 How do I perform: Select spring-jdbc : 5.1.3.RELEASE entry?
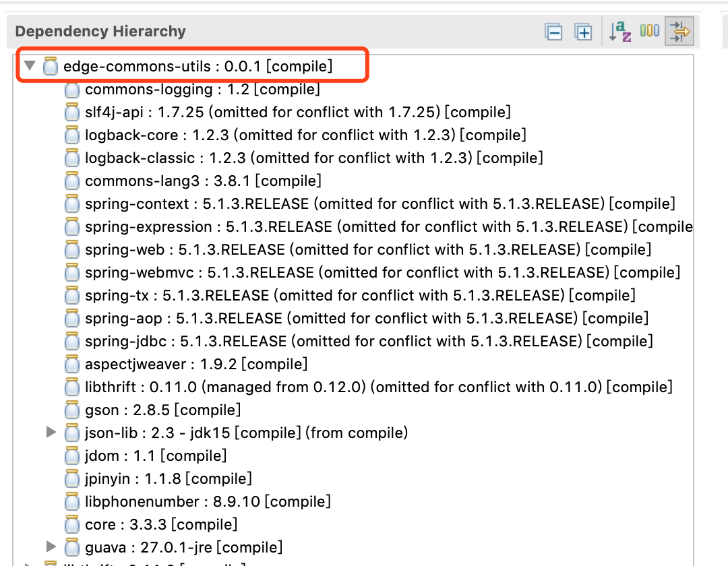pos(369,341)
